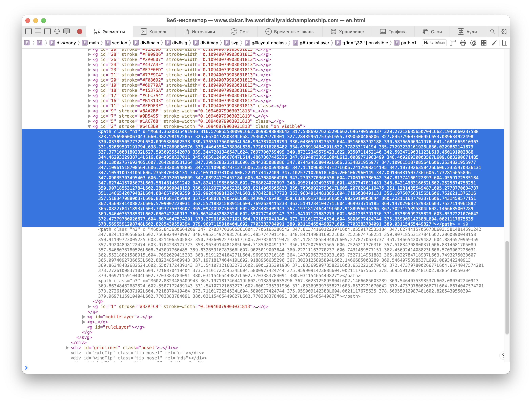Toggle rulers display icon

pos(453,43)
